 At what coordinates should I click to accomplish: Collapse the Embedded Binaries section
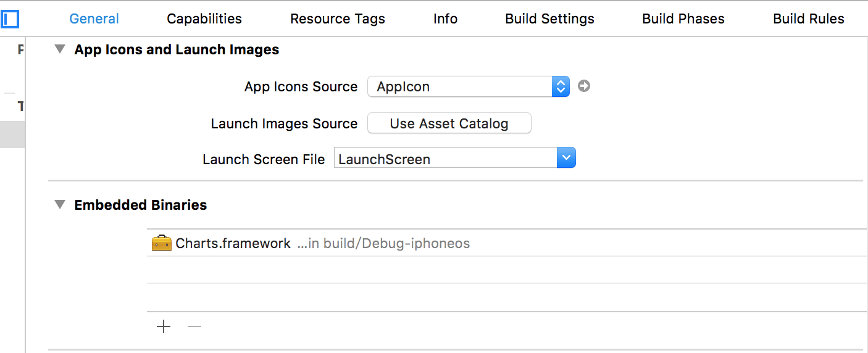[x=60, y=205]
